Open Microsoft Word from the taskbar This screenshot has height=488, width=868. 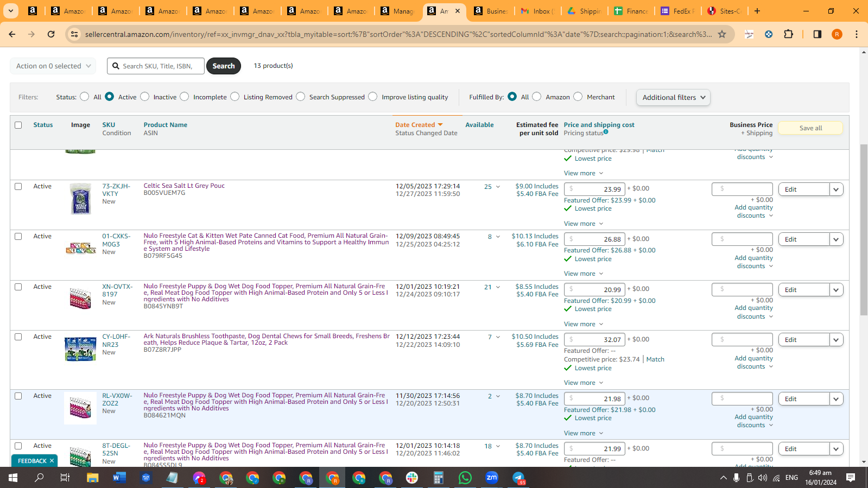click(119, 478)
